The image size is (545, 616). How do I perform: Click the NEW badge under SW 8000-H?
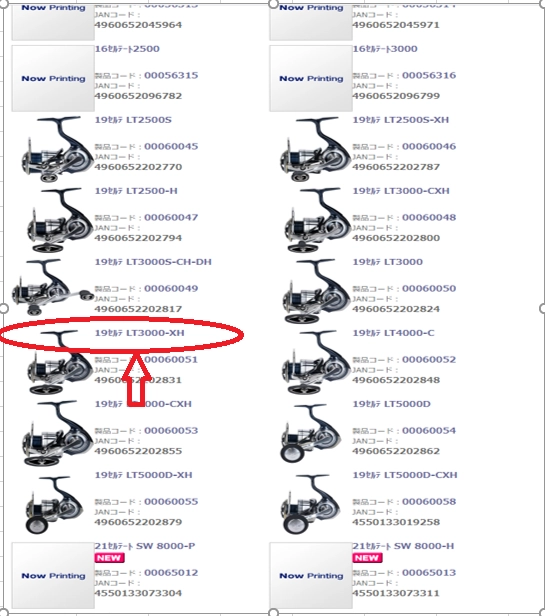pyautogui.click(x=367, y=558)
